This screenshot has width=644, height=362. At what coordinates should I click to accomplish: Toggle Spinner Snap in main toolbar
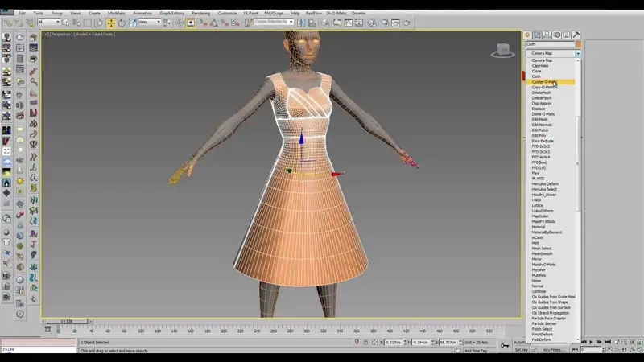pos(235,23)
